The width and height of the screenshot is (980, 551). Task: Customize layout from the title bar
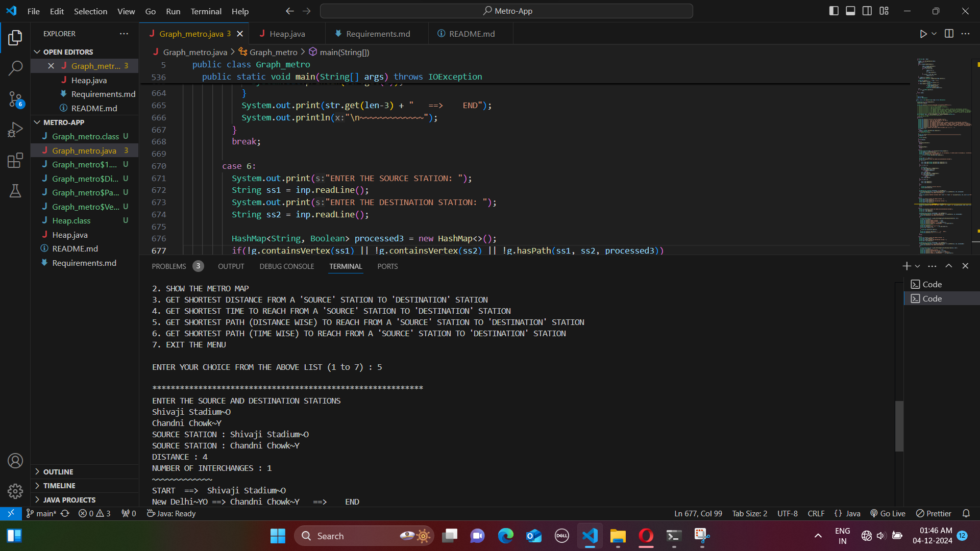[x=884, y=11]
